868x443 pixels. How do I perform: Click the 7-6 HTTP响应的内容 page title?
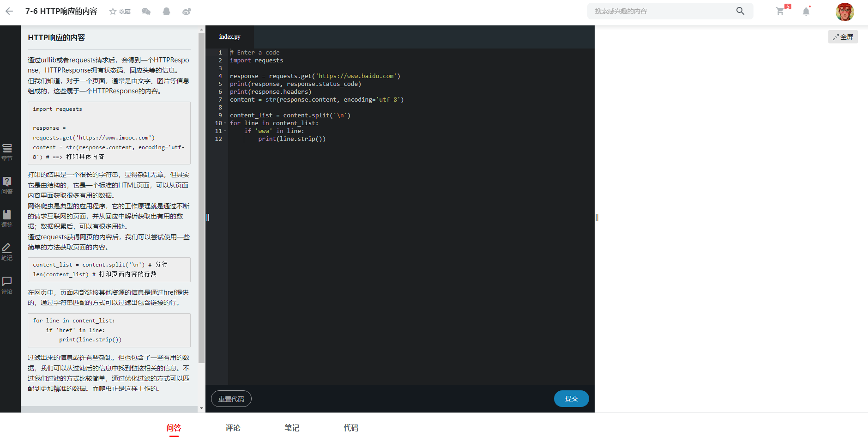[x=61, y=11]
